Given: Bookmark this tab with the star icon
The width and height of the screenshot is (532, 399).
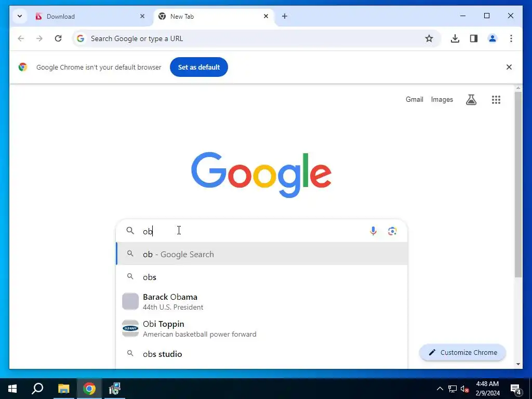Looking at the screenshot, I should tap(429, 38).
